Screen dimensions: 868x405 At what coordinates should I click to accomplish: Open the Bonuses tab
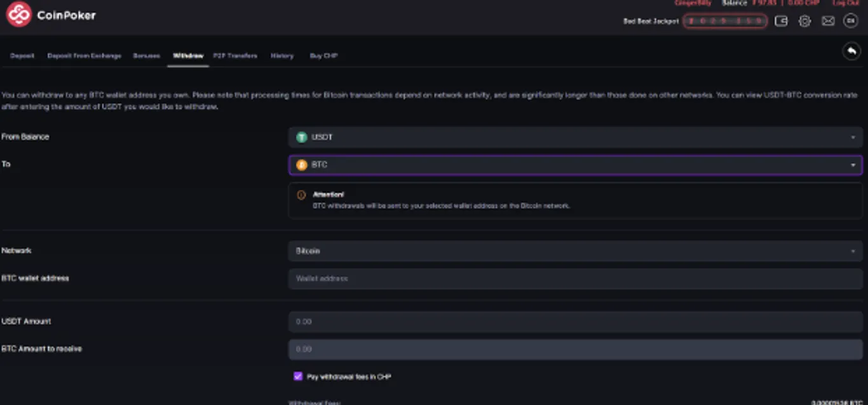[x=146, y=56]
